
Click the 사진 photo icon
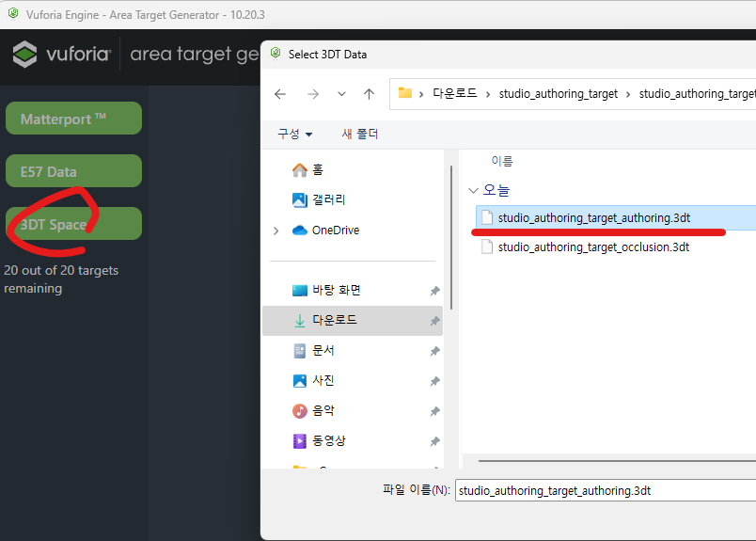coord(299,381)
